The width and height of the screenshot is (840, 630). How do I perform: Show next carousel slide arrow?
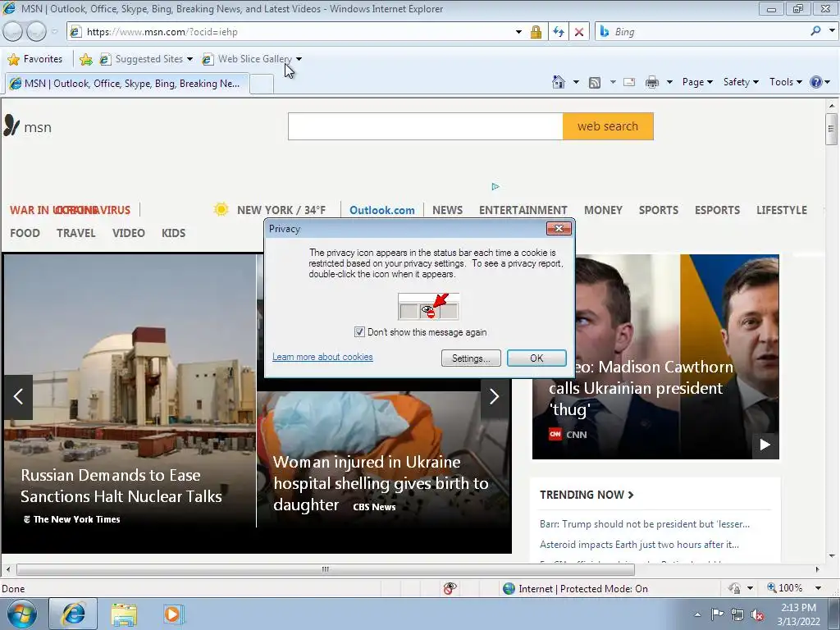pyautogui.click(x=494, y=396)
